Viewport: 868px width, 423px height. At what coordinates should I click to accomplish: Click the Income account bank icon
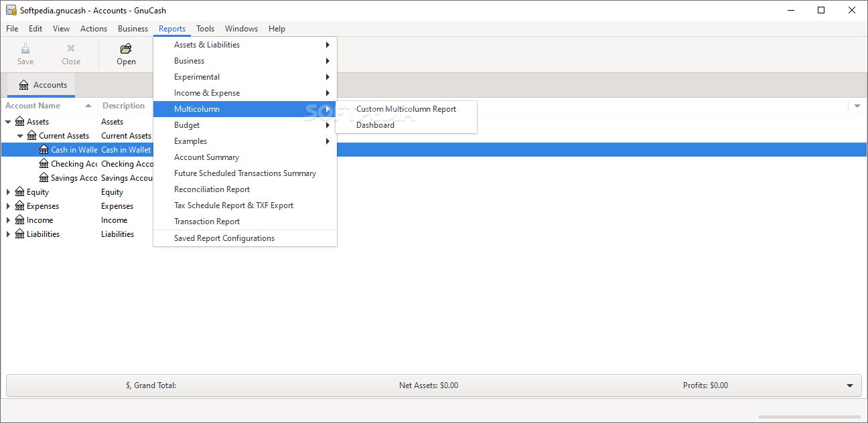(x=20, y=220)
